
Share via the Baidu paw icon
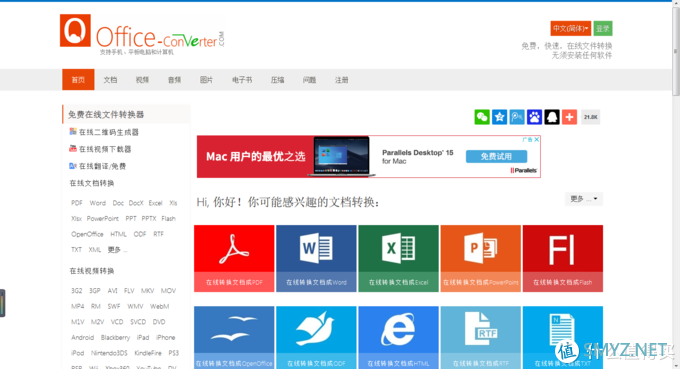click(534, 117)
